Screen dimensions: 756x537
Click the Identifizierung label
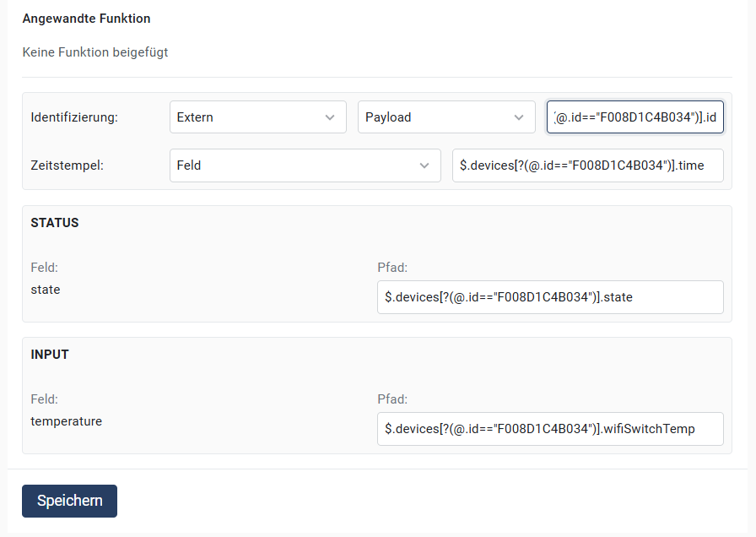(74, 117)
